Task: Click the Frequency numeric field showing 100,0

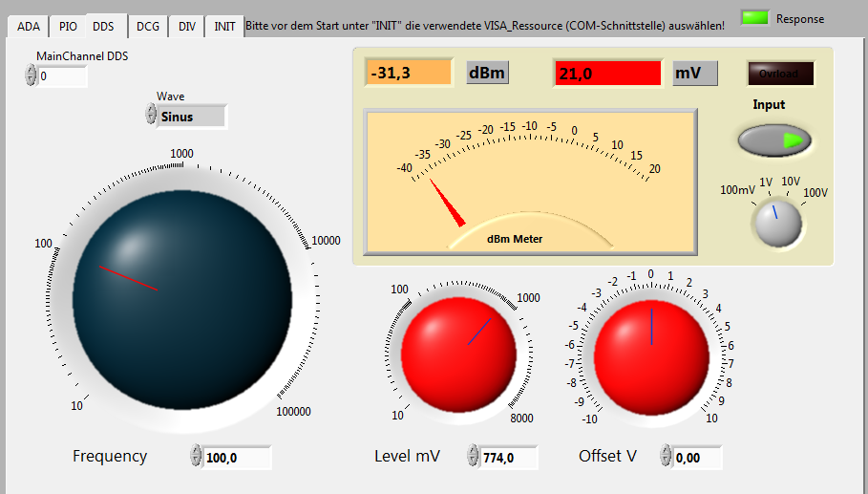Action: coord(237,458)
